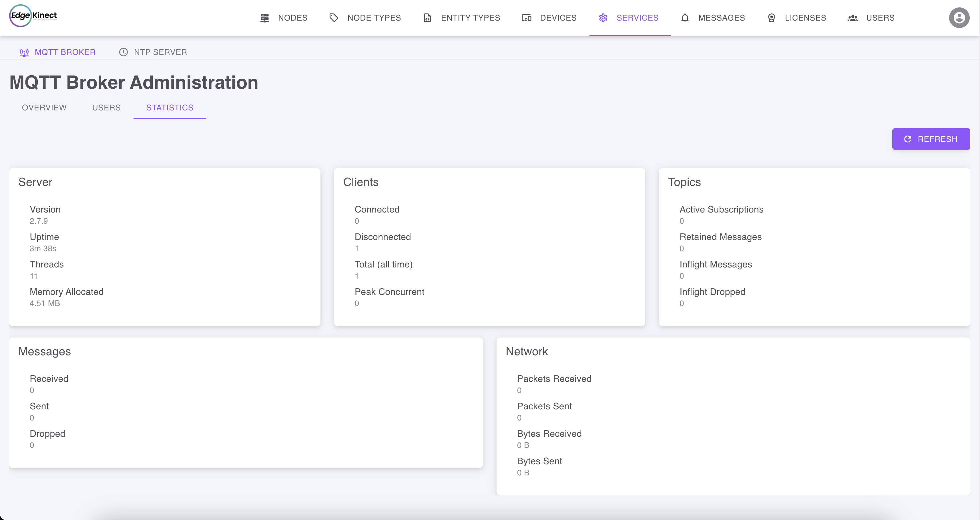The image size is (980, 520).
Task: Click the Retained Messages label
Action: (x=720, y=237)
